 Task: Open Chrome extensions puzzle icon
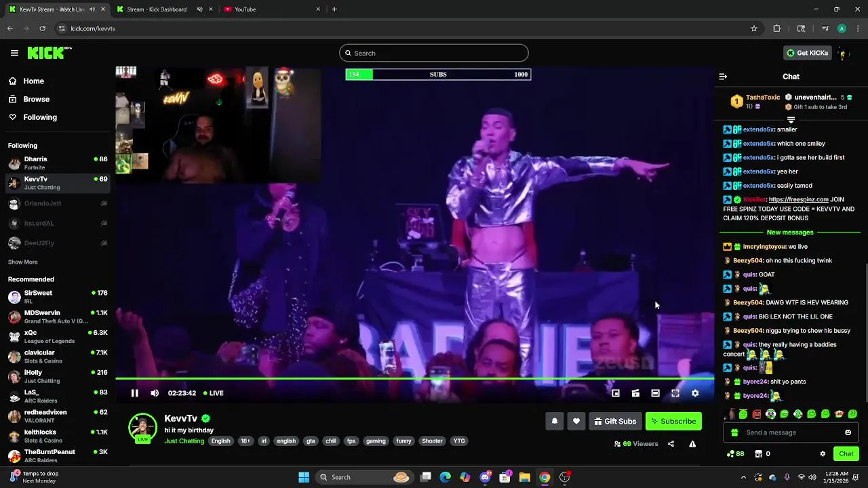777,28
